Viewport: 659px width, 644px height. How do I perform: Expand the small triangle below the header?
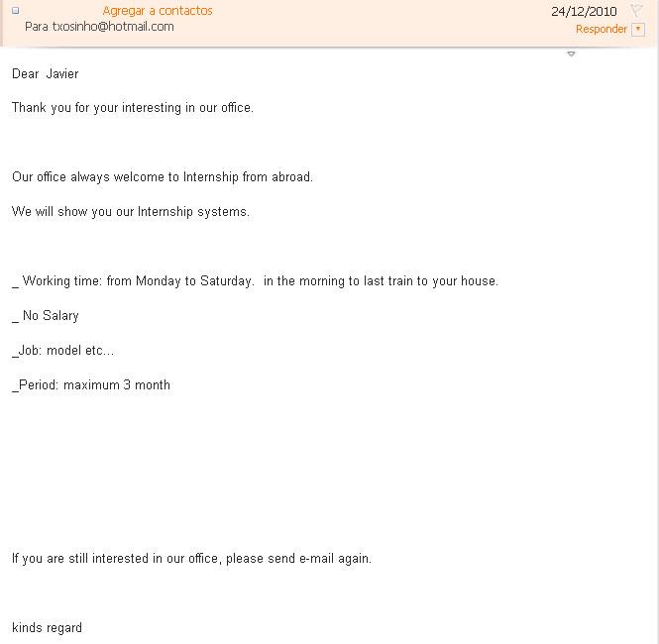coord(571,54)
